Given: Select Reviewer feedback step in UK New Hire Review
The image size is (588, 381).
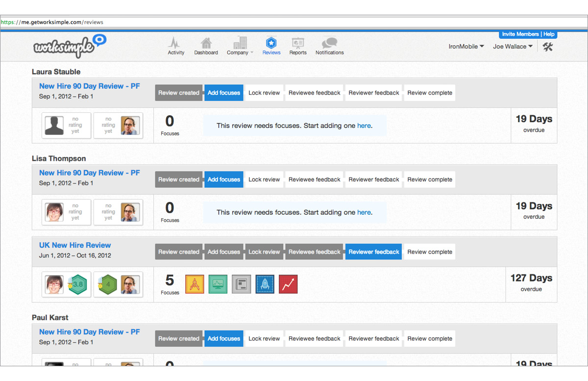Looking at the screenshot, I should tap(373, 252).
